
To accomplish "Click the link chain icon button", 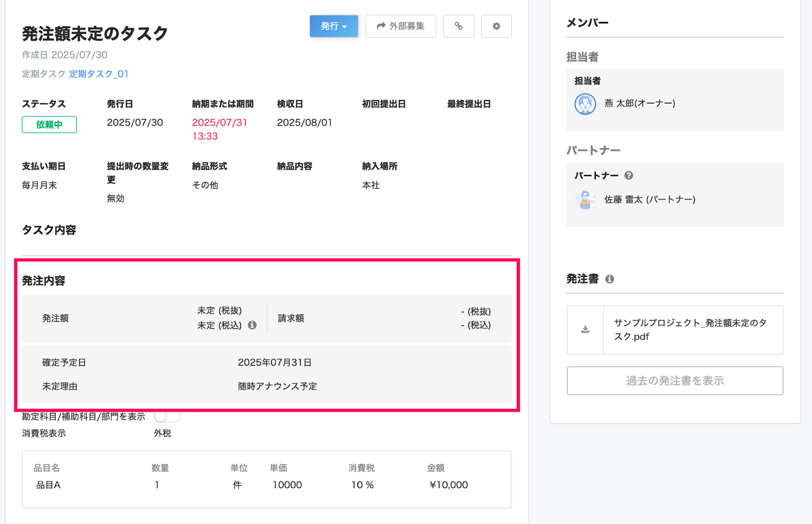I will click(458, 26).
